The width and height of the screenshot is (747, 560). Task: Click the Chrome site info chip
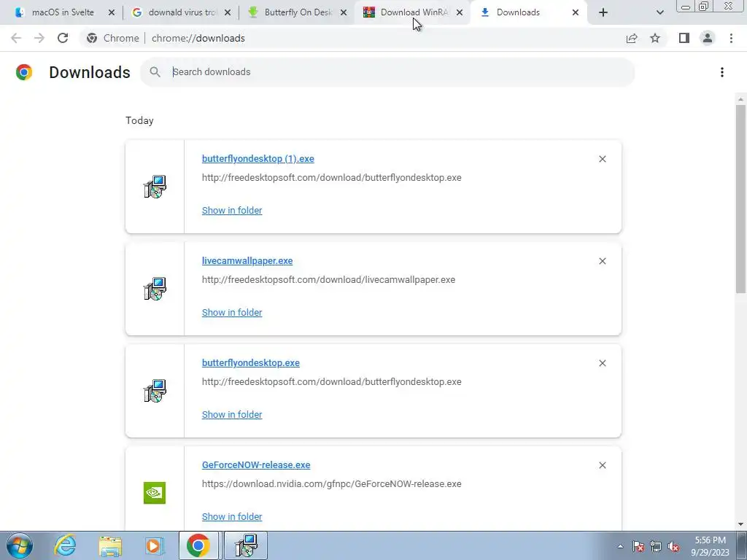click(113, 38)
